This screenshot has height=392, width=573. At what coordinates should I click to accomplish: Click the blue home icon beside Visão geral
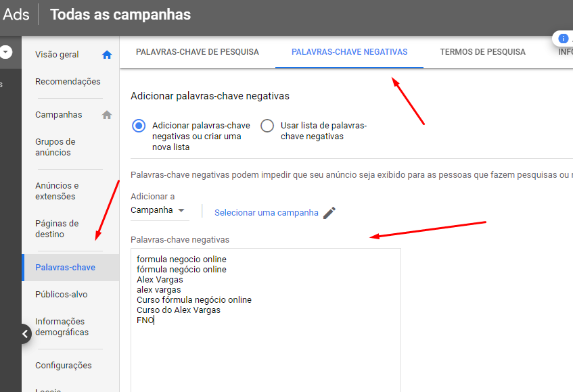click(x=107, y=55)
